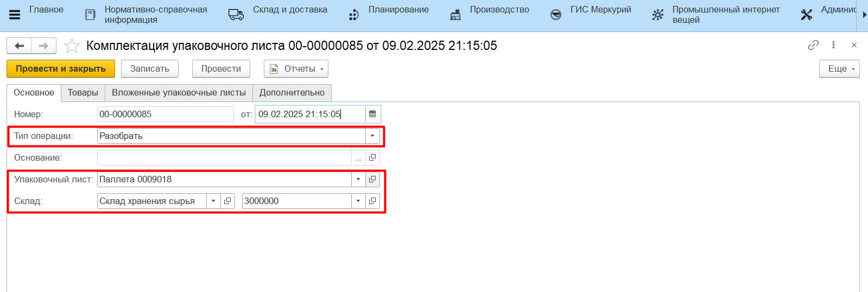Open the main hamburger menu icon

point(15,15)
